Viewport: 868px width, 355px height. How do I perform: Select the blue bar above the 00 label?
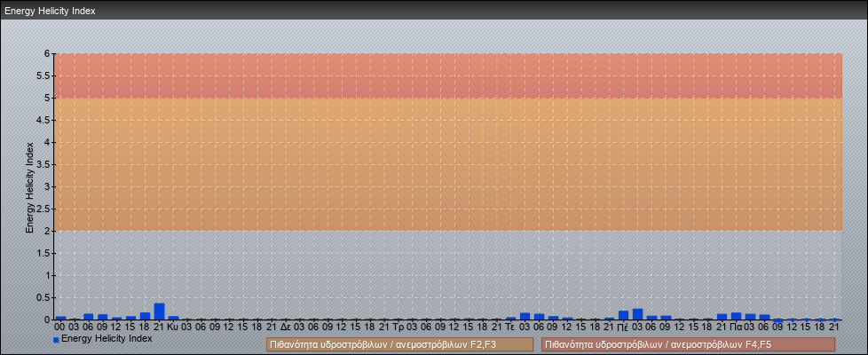60,318
